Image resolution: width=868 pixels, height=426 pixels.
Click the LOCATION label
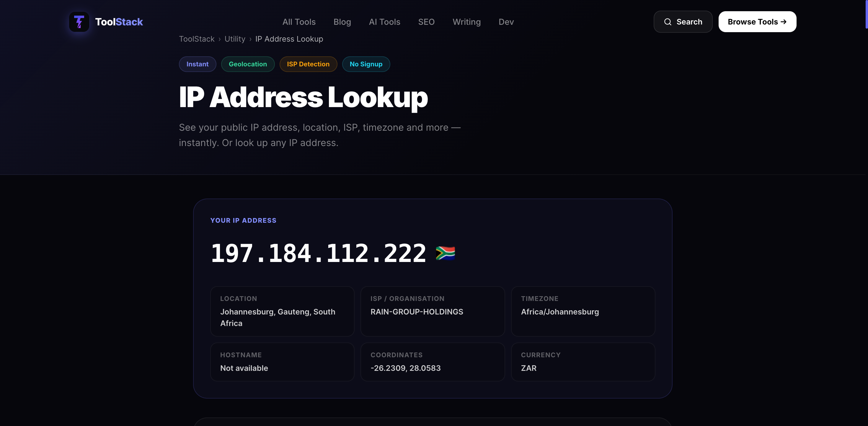coord(239,299)
